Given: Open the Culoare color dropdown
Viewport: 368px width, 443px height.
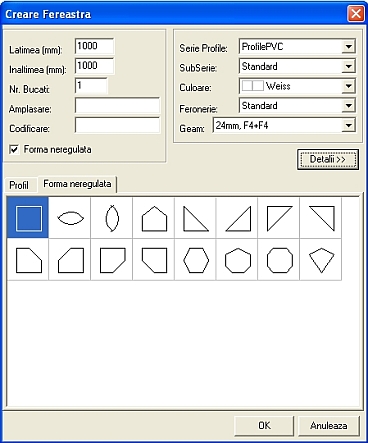Looking at the screenshot, I should [x=348, y=86].
